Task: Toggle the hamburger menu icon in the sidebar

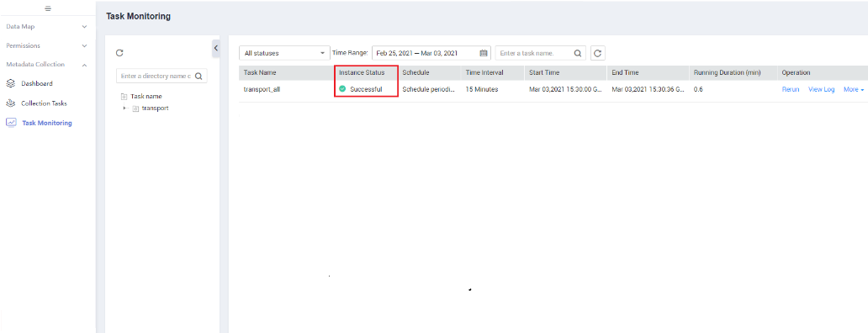Action: [48, 8]
